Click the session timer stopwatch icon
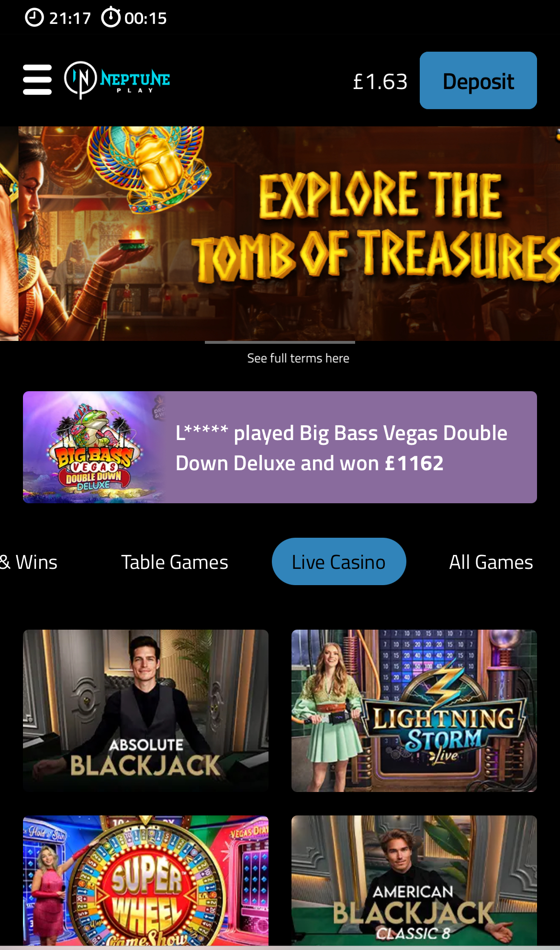Viewport: 560px width, 950px height. (x=111, y=17)
